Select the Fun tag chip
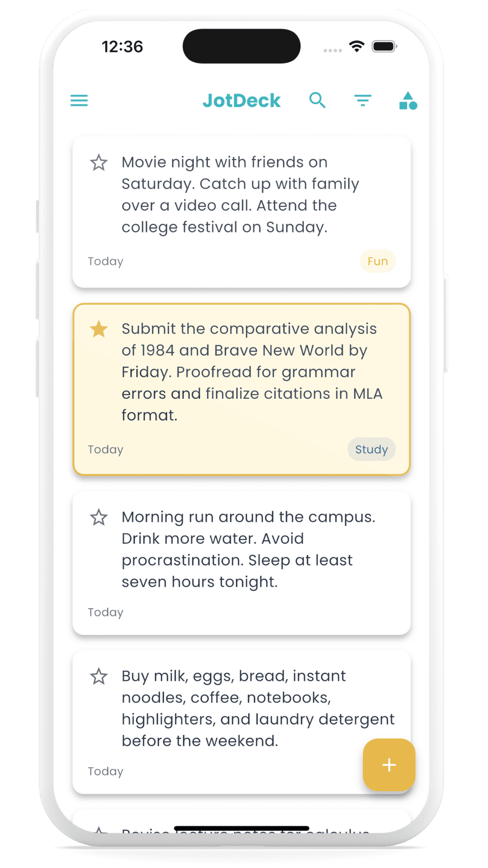The width and height of the screenshot is (488, 868). pyautogui.click(x=378, y=261)
